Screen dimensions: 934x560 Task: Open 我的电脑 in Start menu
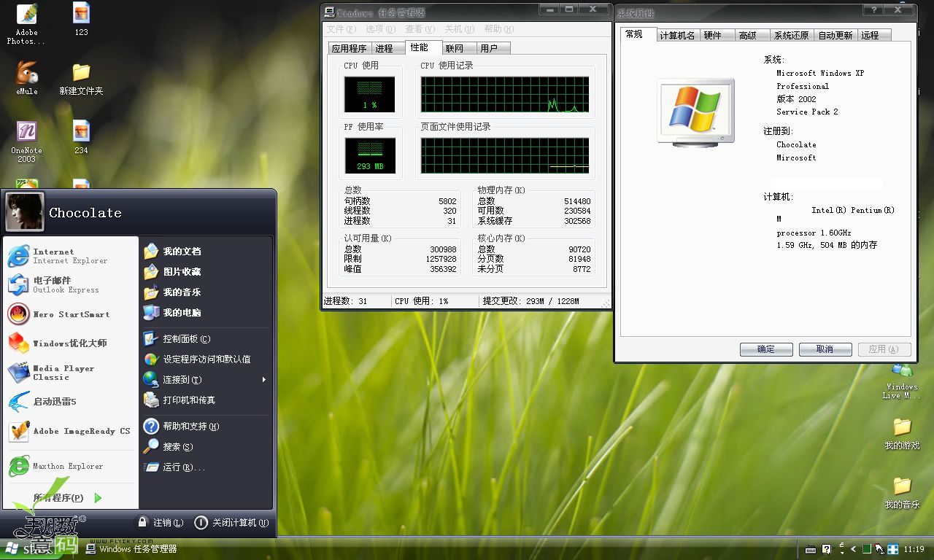(206, 313)
